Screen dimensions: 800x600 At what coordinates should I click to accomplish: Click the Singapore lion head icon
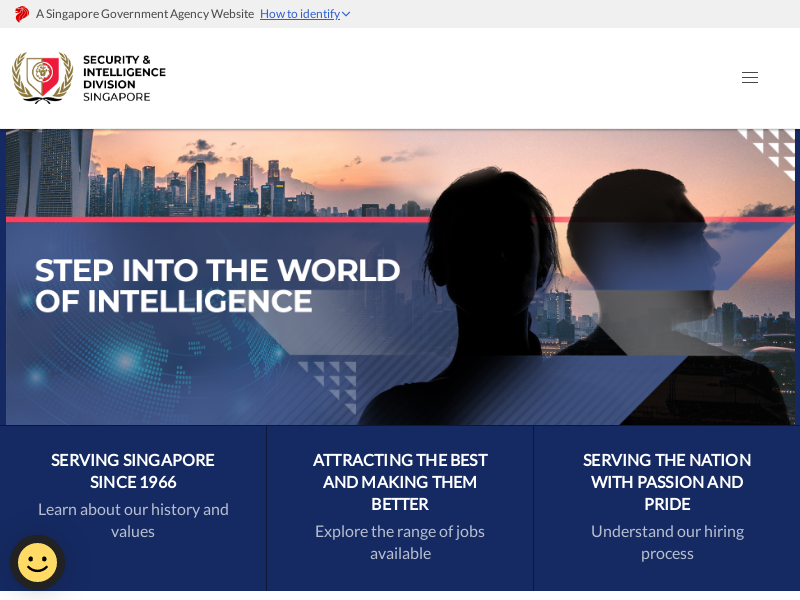tap(22, 14)
